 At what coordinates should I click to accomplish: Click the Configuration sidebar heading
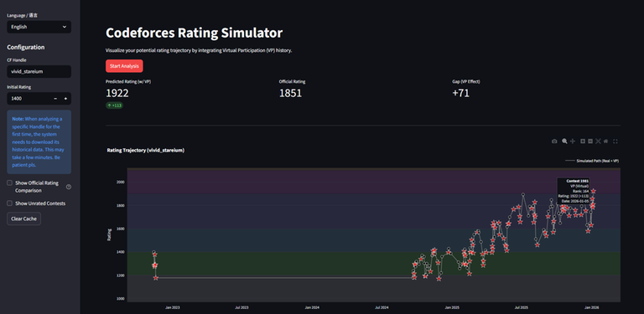click(25, 47)
